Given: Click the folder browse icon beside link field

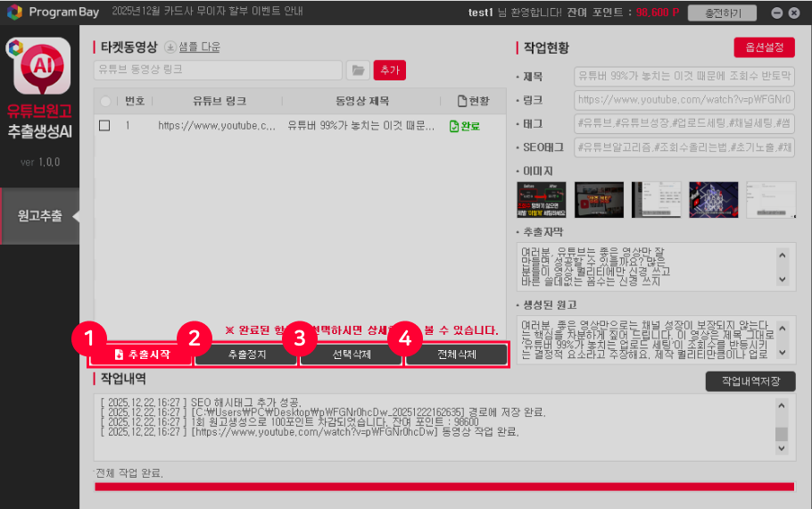Looking at the screenshot, I should (x=358, y=70).
